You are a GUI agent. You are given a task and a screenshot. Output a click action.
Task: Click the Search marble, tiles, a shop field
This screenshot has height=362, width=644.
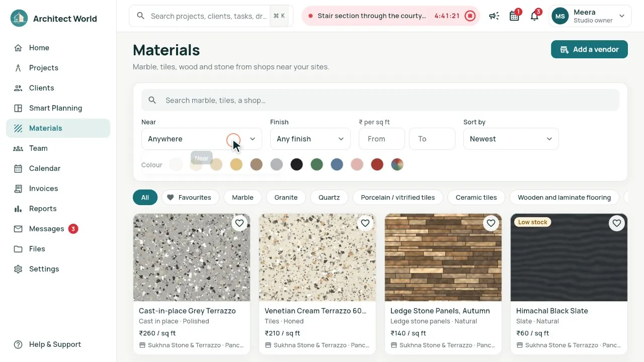[x=380, y=100]
